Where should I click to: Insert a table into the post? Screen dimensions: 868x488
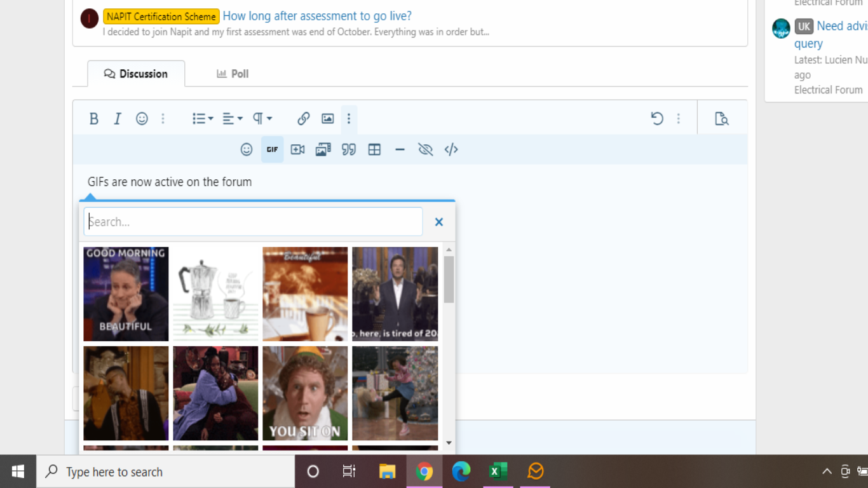pyautogui.click(x=374, y=149)
